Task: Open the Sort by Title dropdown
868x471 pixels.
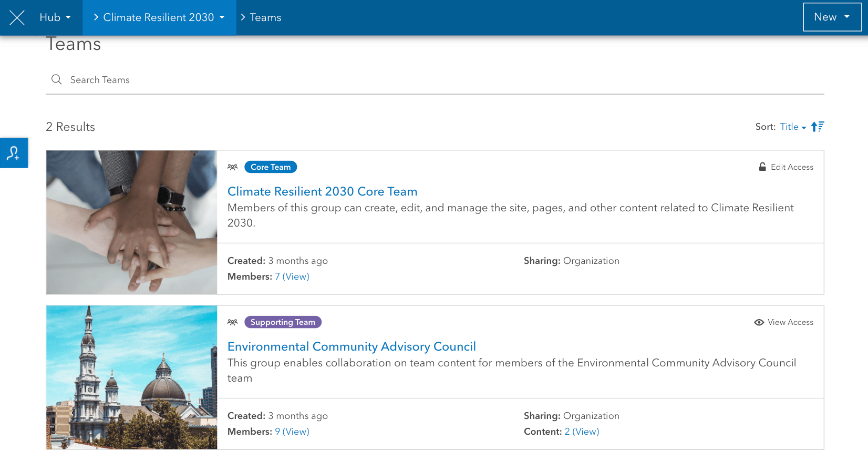Action: coord(792,127)
